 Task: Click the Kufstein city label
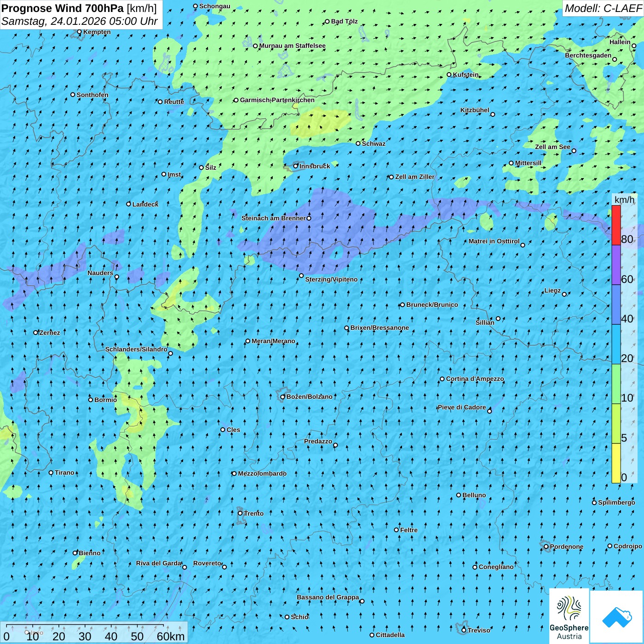466,75
